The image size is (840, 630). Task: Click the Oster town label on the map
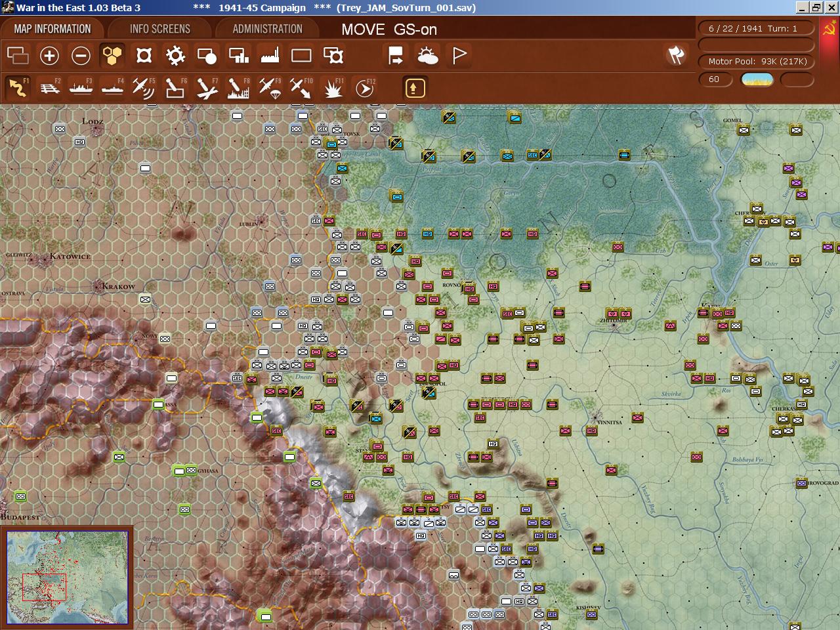(771, 264)
